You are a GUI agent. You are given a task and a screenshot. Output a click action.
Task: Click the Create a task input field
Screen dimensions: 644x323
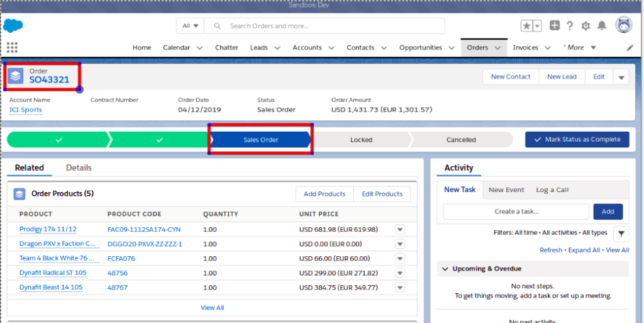pyautogui.click(x=516, y=212)
